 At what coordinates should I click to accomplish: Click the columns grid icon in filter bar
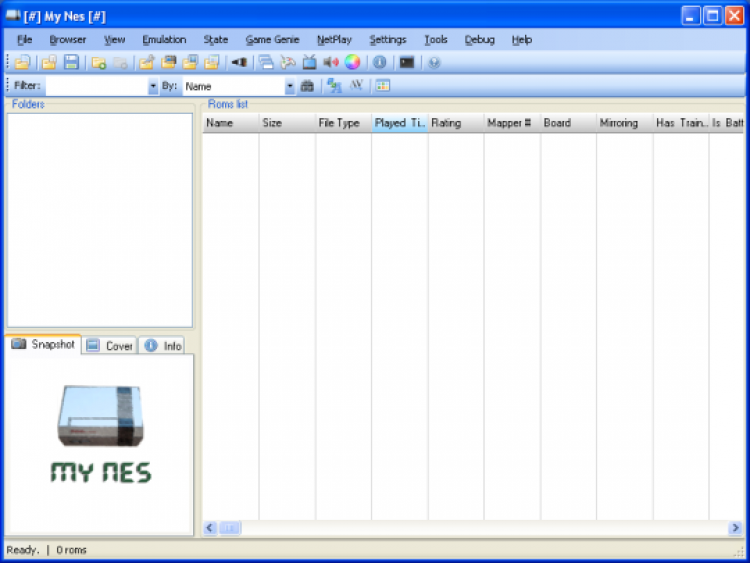pos(383,86)
